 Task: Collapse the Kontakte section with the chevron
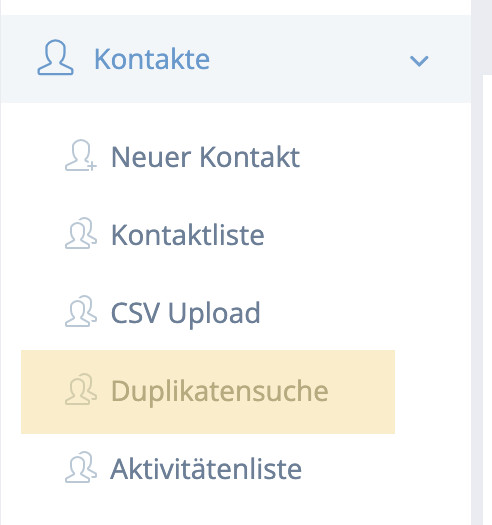coord(419,61)
